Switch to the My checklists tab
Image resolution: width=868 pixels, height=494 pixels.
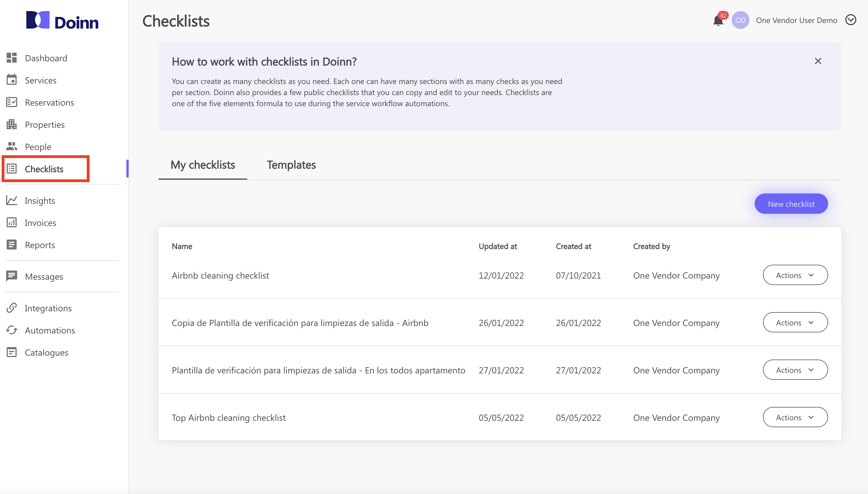point(203,165)
